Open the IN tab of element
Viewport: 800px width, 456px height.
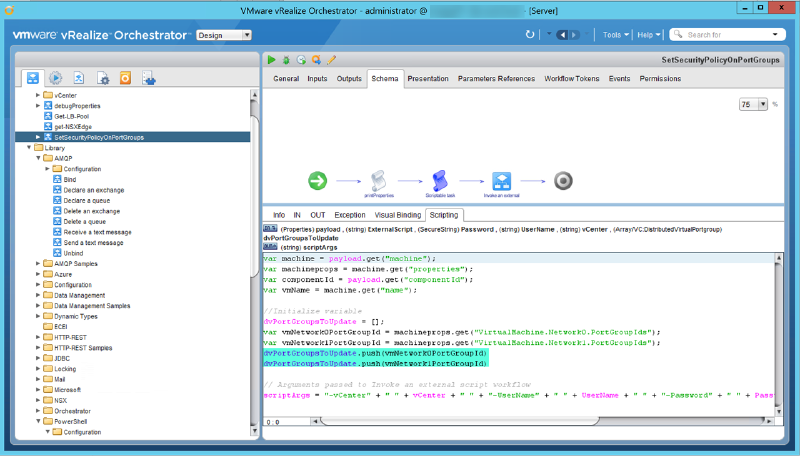tap(297, 215)
